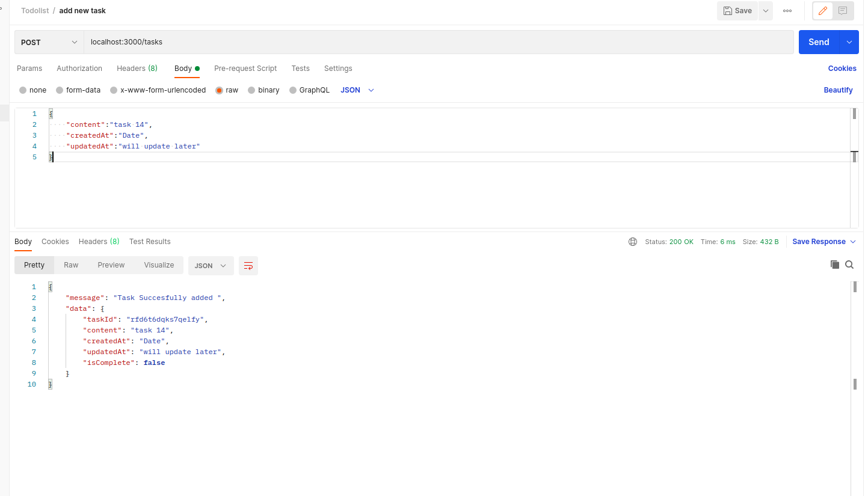Expand the Save button arrow
The height and width of the screenshot is (496, 868).
click(765, 11)
